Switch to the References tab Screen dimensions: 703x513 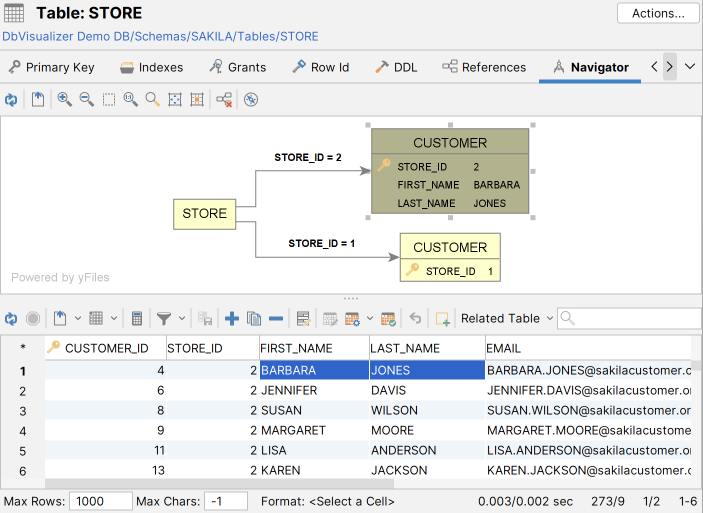pyautogui.click(x=484, y=67)
